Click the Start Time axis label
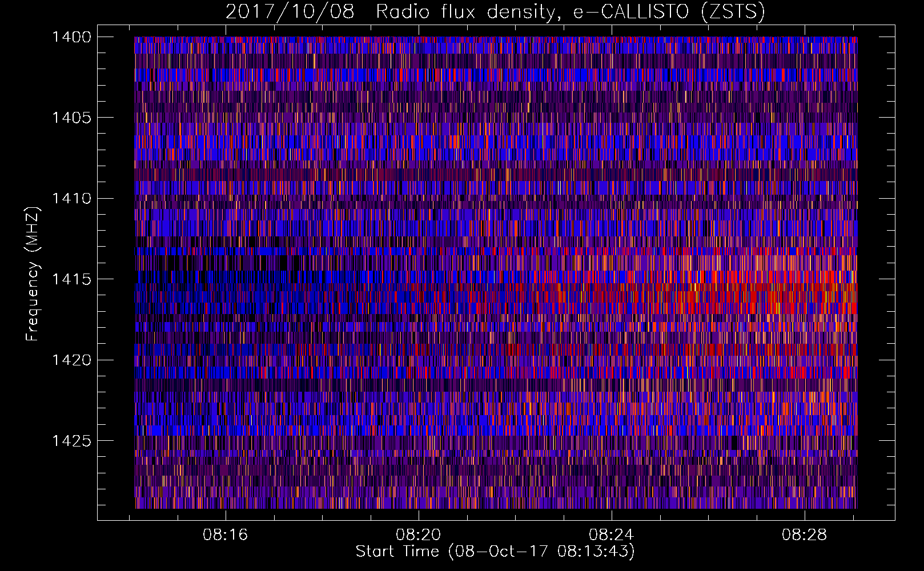Viewport: 924px width, 571px height. (495, 552)
